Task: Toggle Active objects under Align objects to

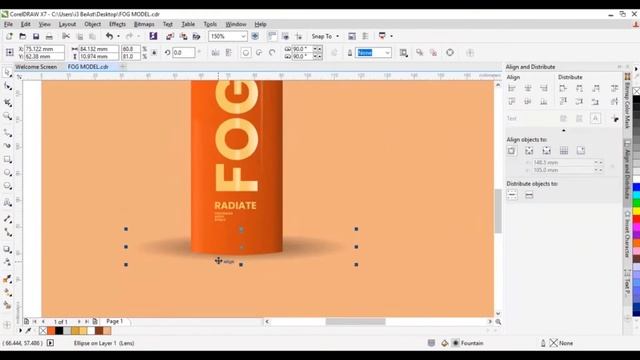Action: (511, 151)
